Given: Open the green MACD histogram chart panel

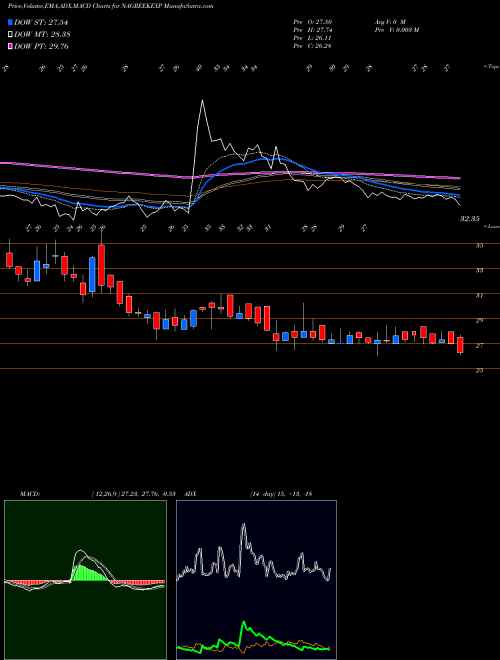Looking at the screenshot, I should (x=85, y=580).
